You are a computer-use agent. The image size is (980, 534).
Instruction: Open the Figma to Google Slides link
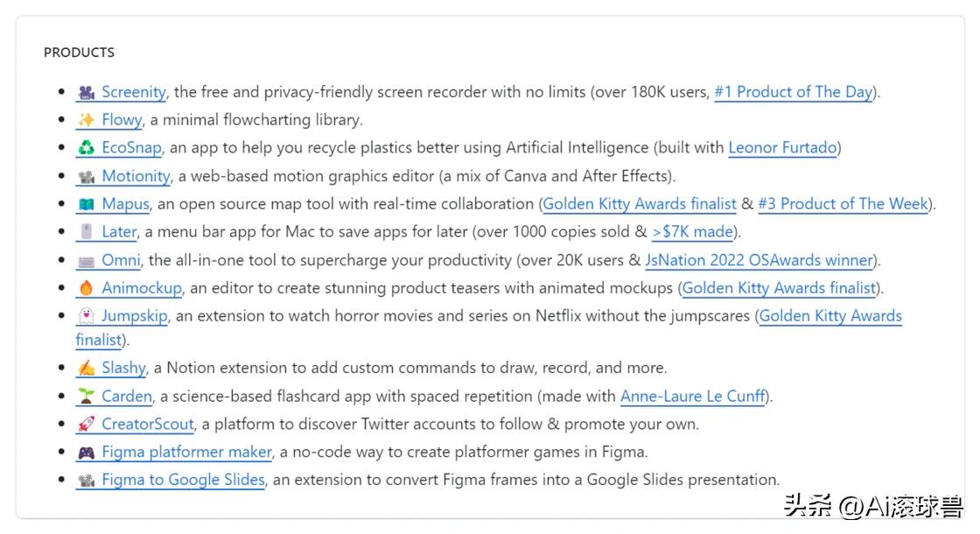click(183, 480)
